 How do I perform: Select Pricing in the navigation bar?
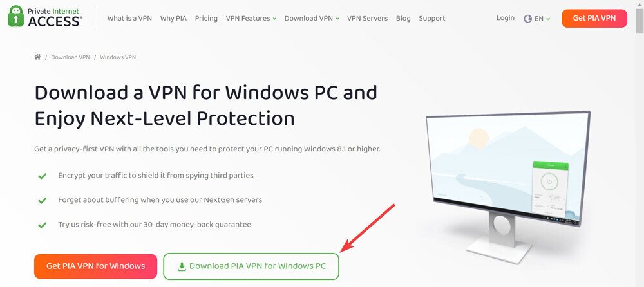pos(206,19)
